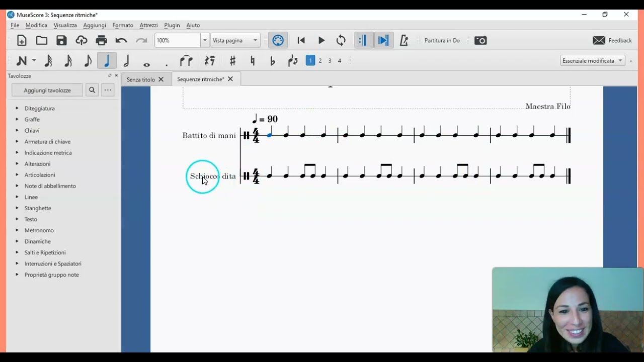Toggle pan score during playback

point(383,41)
